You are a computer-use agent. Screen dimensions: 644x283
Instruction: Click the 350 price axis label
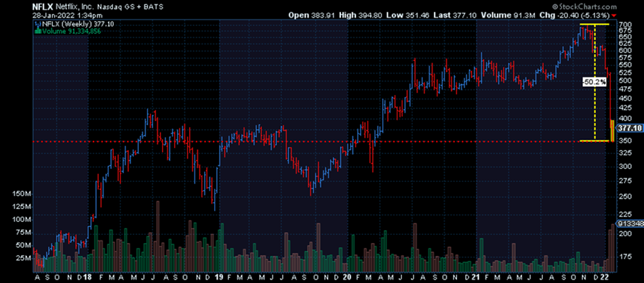pos(624,140)
